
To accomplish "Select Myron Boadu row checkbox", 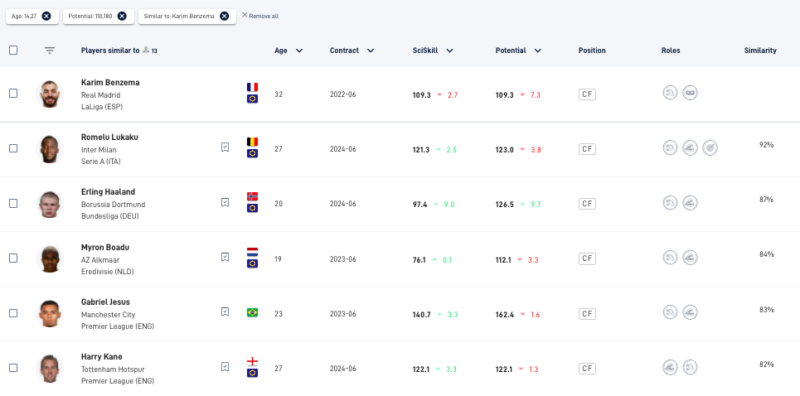I will click(x=13, y=258).
